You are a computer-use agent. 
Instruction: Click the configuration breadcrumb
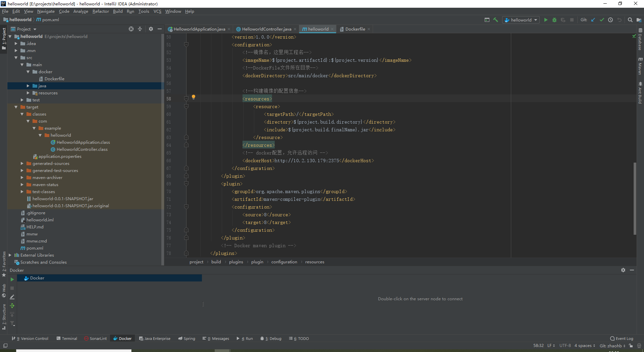point(284,262)
